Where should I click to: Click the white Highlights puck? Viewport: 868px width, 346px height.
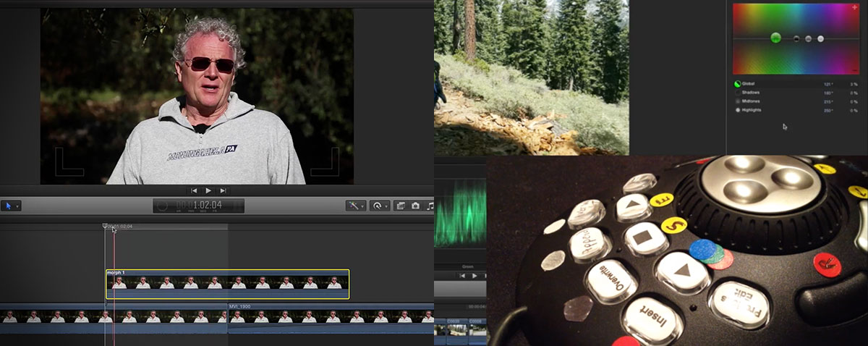click(x=820, y=38)
